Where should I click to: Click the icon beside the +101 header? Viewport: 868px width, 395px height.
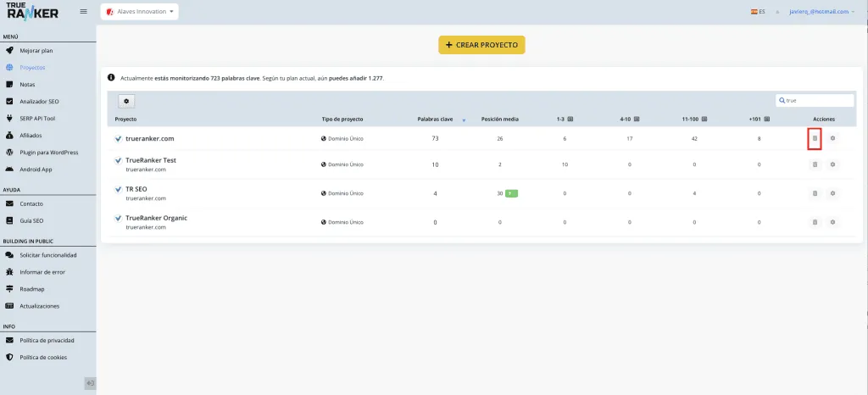point(767,119)
